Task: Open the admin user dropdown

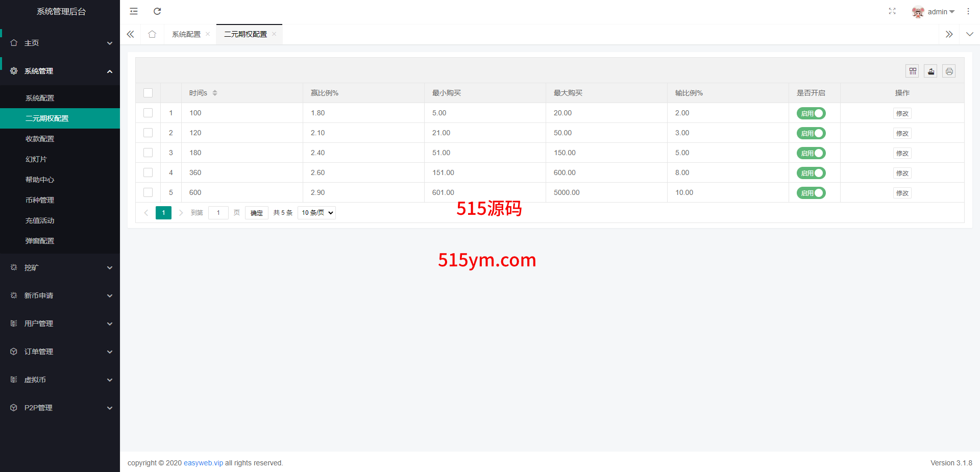Action: tap(934, 12)
